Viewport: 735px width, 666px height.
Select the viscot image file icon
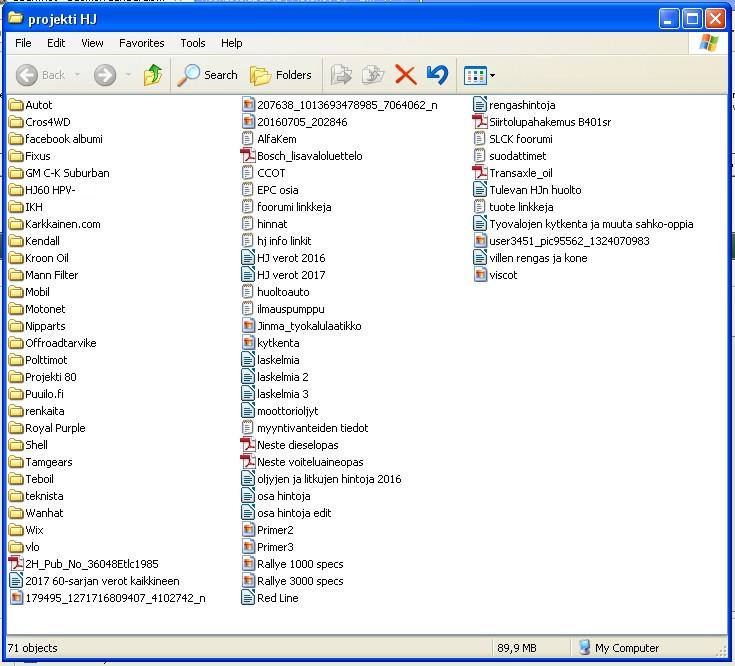[x=480, y=275]
